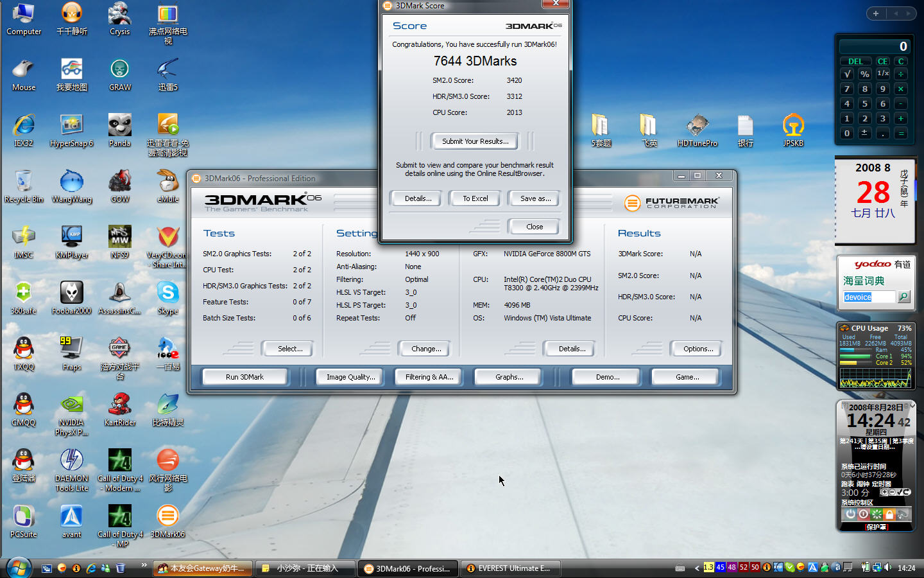Open DAEMON Tools Lite shortcut
924x578 pixels.
pos(72,471)
